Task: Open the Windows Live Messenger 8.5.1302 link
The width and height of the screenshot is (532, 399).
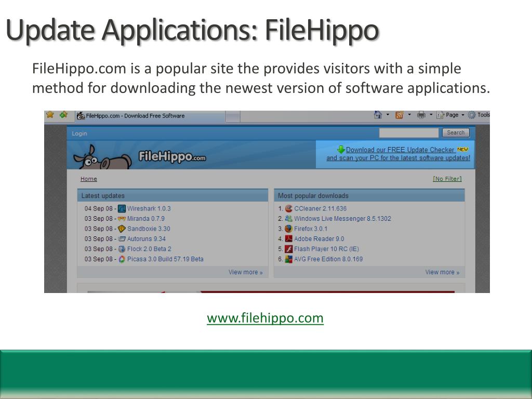Action: (343, 219)
